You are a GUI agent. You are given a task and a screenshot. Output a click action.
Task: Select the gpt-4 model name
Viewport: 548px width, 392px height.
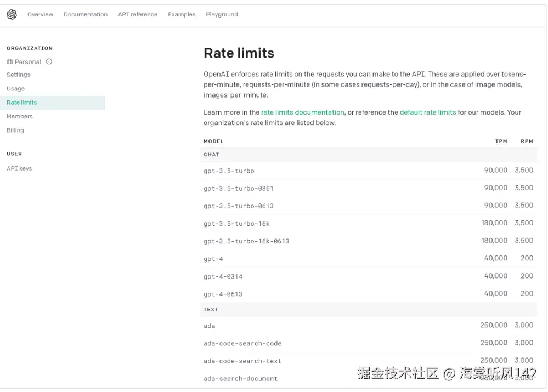[213, 259]
